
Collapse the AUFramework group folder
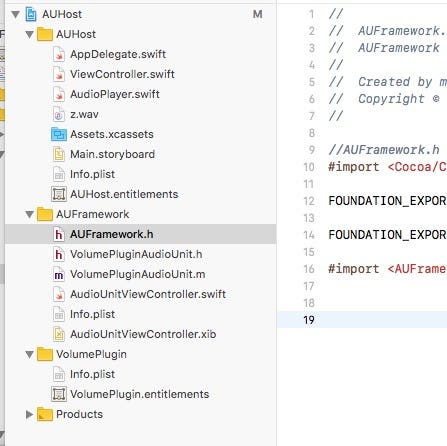tap(29, 214)
